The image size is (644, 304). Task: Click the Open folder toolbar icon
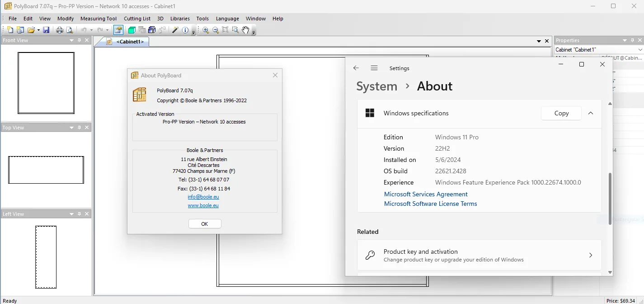[31, 30]
